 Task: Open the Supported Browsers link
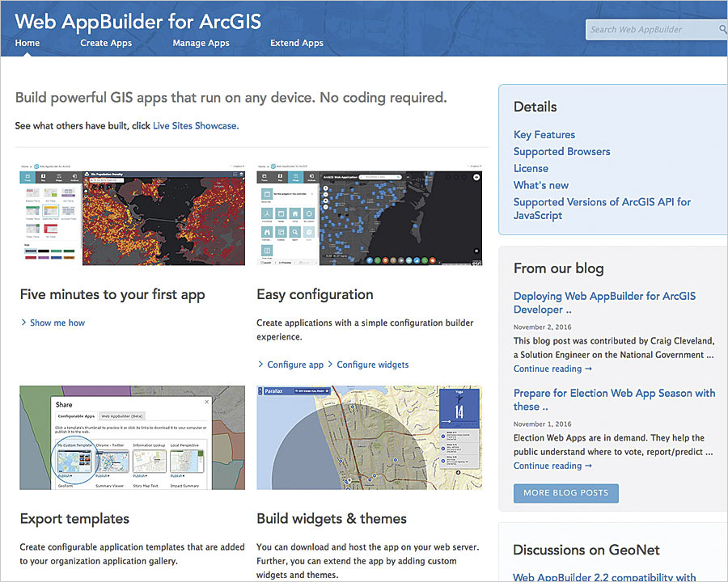coord(562,151)
